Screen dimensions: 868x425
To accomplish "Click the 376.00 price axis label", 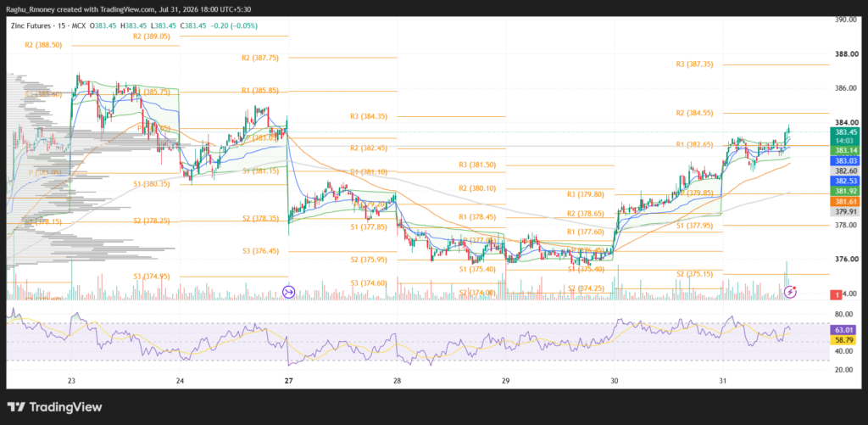I will pyautogui.click(x=847, y=260).
